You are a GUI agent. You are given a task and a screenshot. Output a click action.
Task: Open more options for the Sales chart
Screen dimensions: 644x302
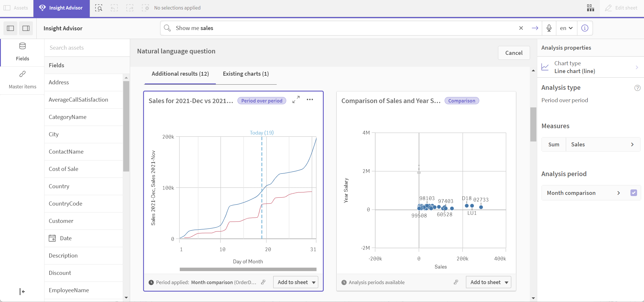click(310, 99)
